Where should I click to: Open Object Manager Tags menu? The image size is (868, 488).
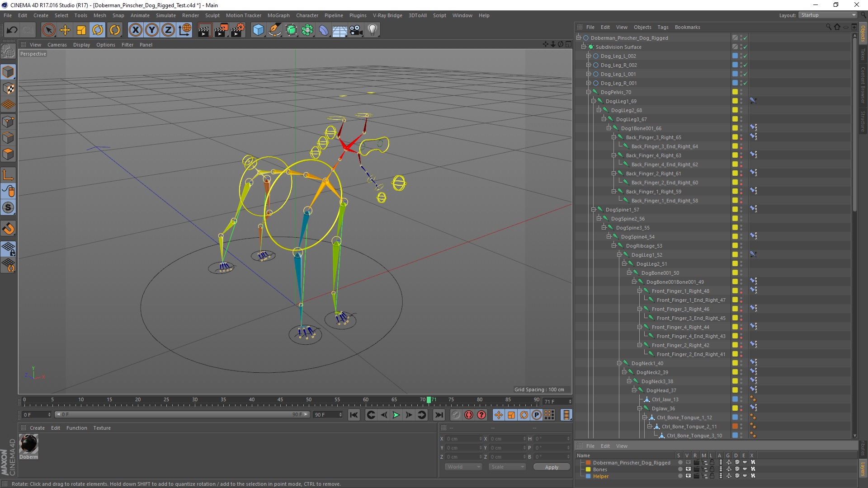[x=663, y=27]
